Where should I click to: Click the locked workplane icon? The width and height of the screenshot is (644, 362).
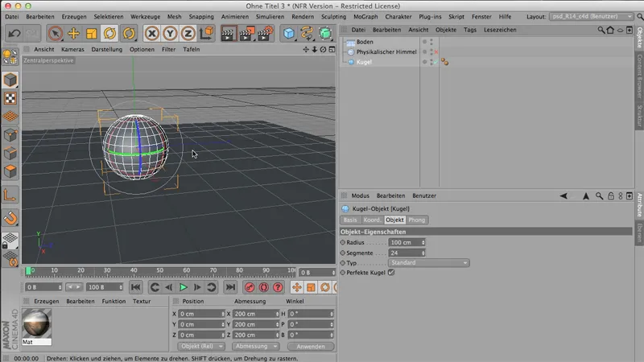pos(10,241)
